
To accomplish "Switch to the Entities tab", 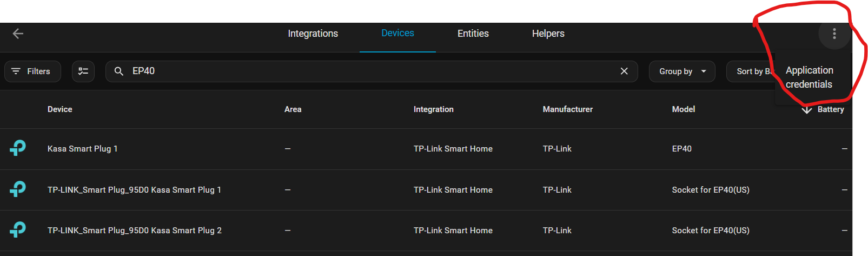I will pos(473,34).
